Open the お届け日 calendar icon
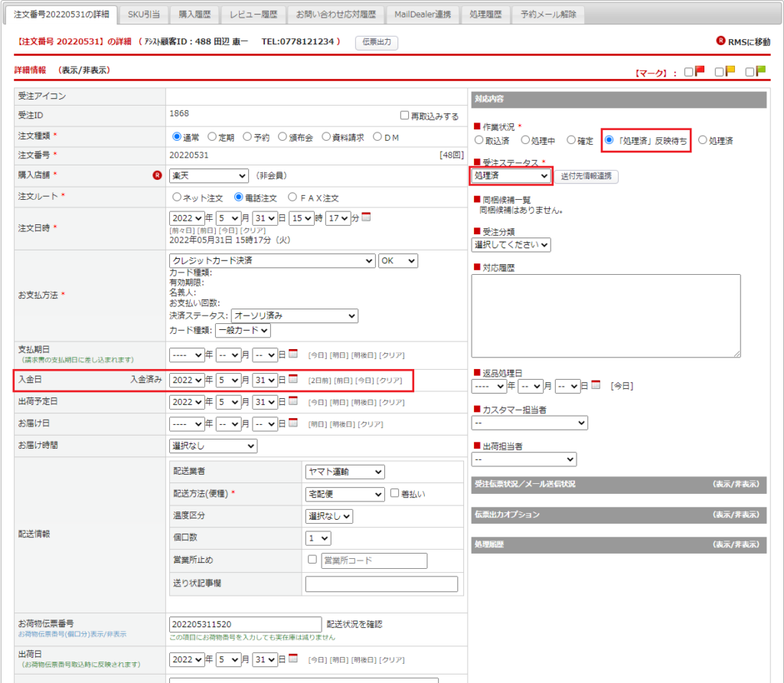The image size is (784, 683). coord(293,423)
